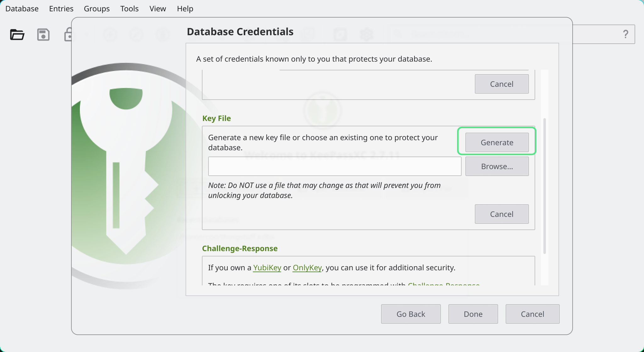Open the Tools menu
Screen dimensions: 644x352
[129, 8]
